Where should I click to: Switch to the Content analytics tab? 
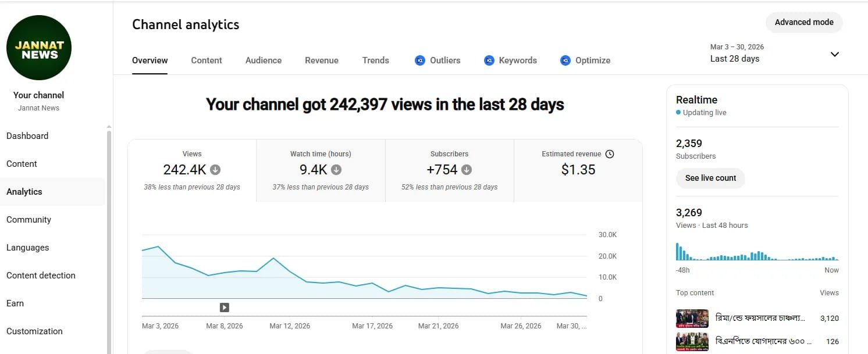[207, 60]
